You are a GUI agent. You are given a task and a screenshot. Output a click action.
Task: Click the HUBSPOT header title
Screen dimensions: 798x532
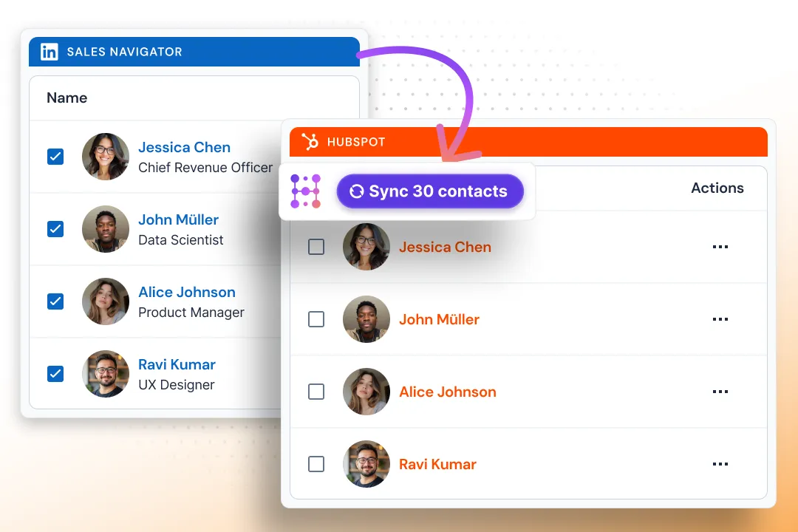point(356,142)
